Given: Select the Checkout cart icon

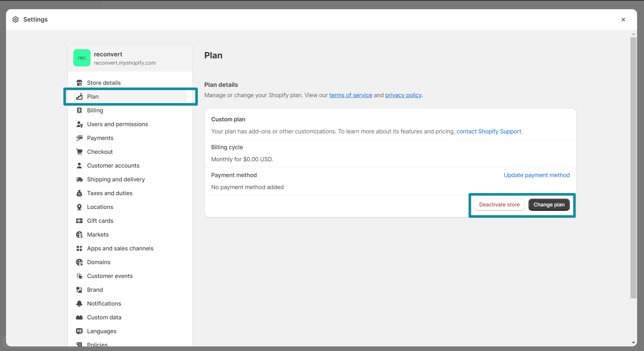Looking at the screenshot, I should pos(79,152).
